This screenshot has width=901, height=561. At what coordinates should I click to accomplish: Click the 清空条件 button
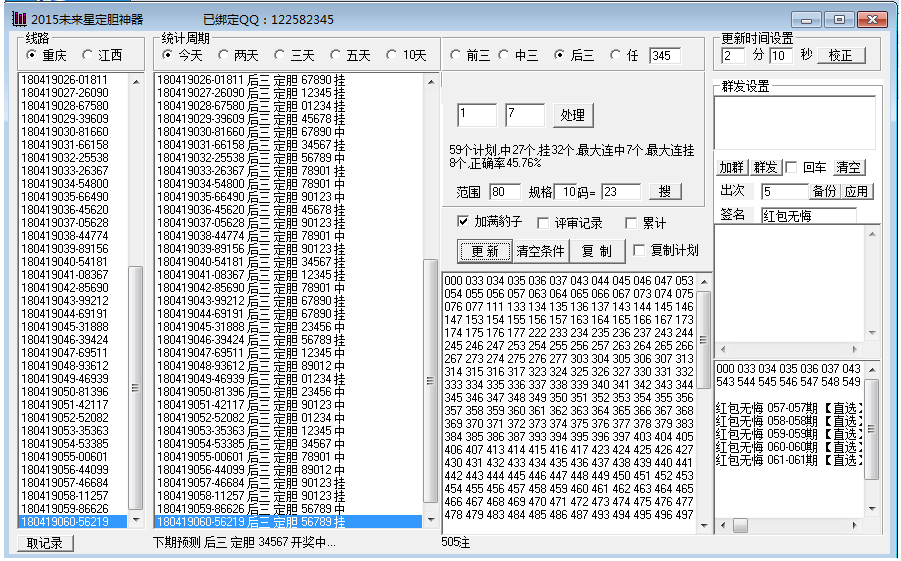click(x=540, y=251)
